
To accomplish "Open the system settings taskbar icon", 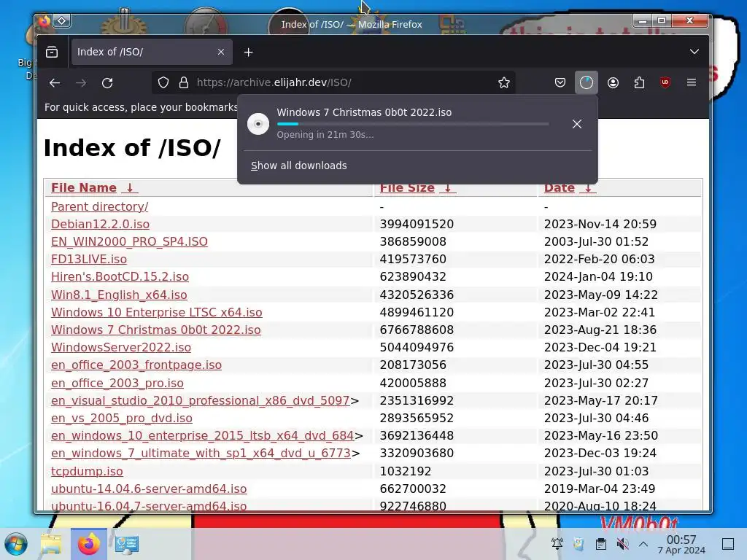I will pos(127,544).
